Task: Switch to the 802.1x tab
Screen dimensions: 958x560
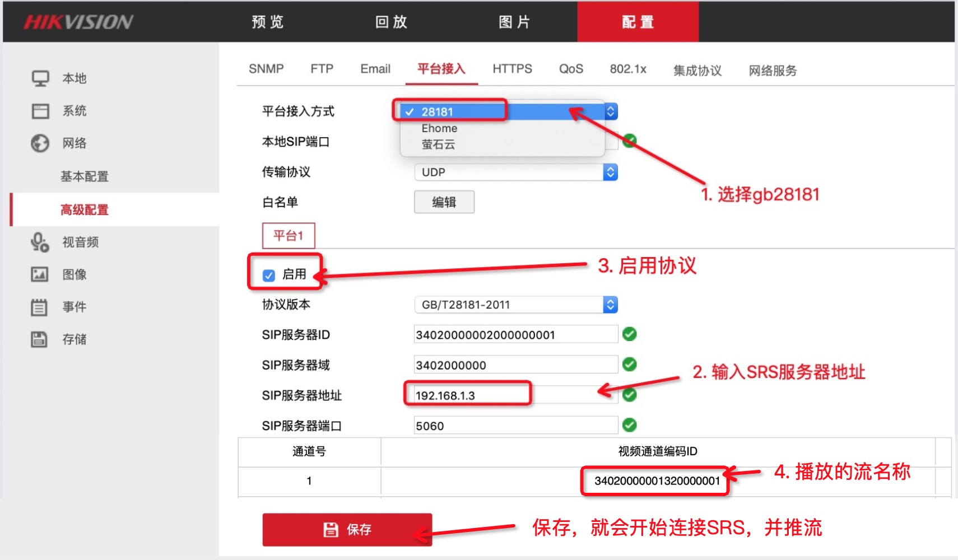Action: 628,69
